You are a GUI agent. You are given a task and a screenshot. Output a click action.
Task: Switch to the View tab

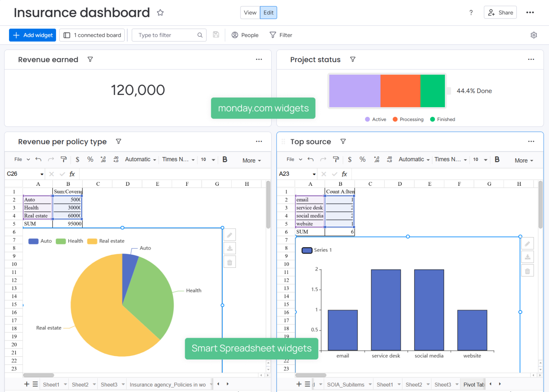(x=250, y=12)
